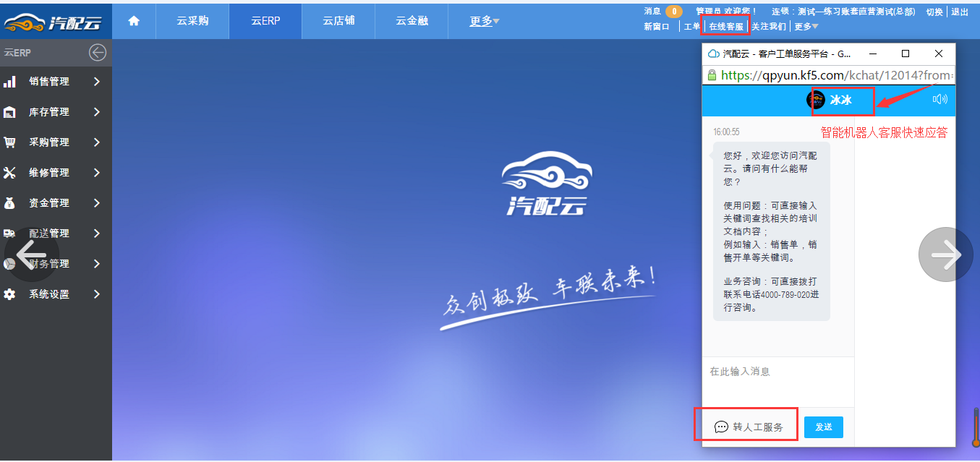Expand the 采购管理 submenu arrow
The width and height of the screenshot is (980, 462).
[x=97, y=142]
